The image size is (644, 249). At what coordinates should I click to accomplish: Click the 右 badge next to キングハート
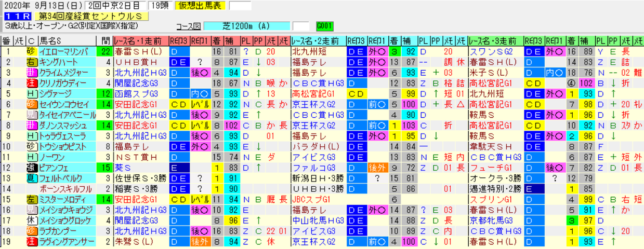point(31,62)
